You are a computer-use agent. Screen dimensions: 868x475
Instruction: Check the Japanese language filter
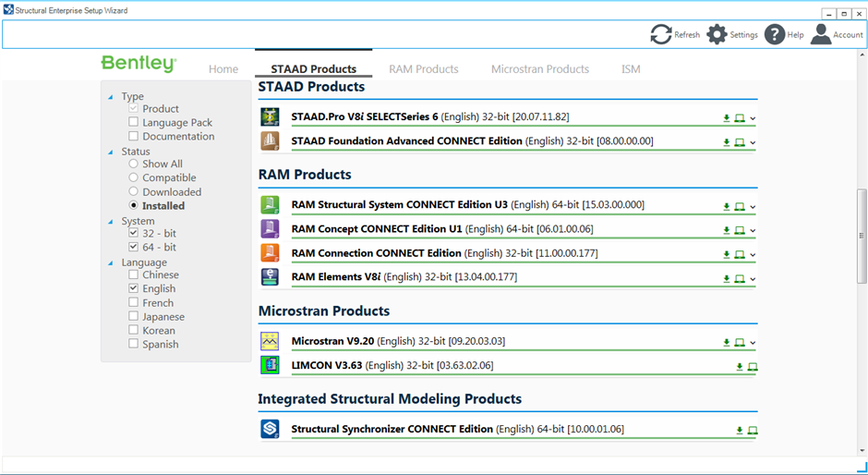[x=133, y=316]
